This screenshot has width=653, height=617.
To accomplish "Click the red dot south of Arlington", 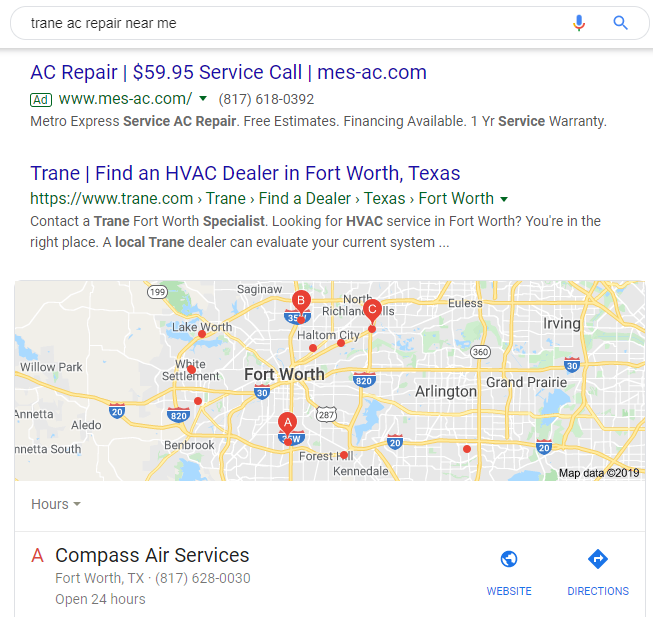I will click(x=467, y=449).
